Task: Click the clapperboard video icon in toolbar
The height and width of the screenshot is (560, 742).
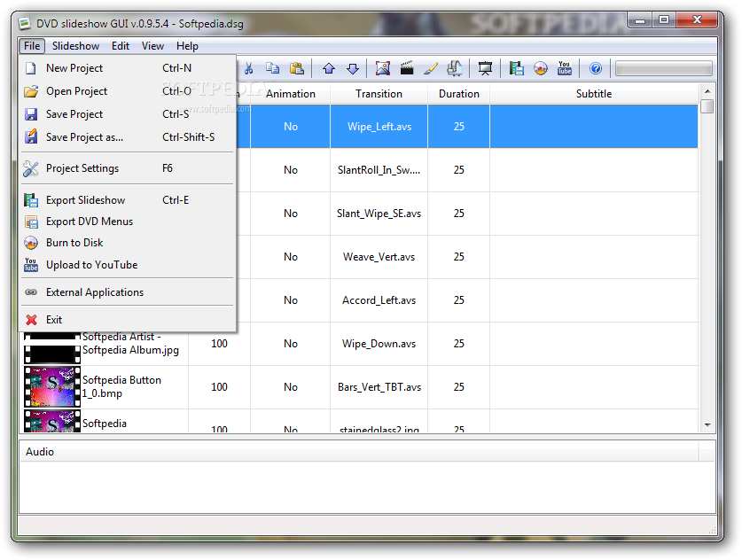Action: [x=407, y=68]
